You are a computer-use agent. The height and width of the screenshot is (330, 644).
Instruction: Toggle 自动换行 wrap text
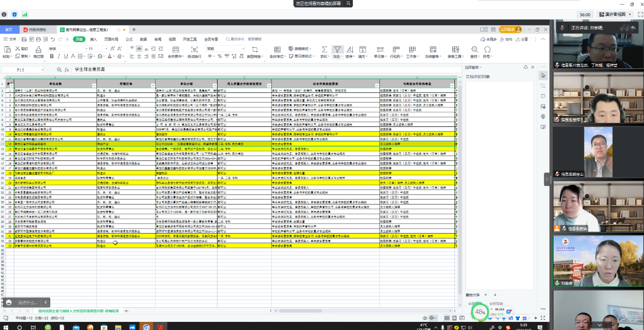pyautogui.click(x=194, y=50)
